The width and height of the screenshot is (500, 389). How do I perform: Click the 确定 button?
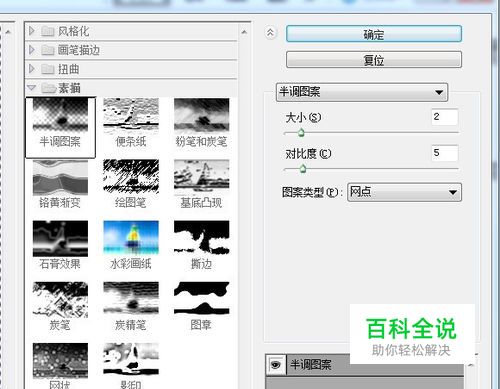pyautogui.click(x=374, y=34)
